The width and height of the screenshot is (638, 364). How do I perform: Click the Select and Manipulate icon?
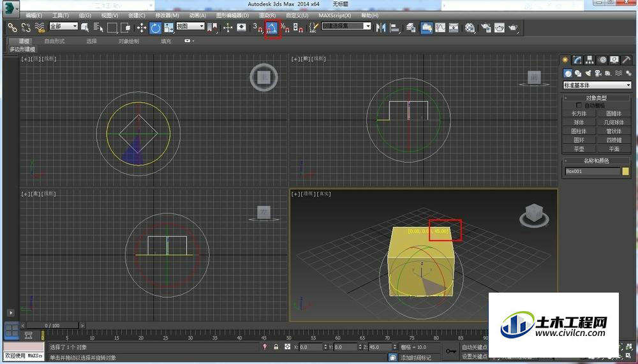[x=228, y=27]
